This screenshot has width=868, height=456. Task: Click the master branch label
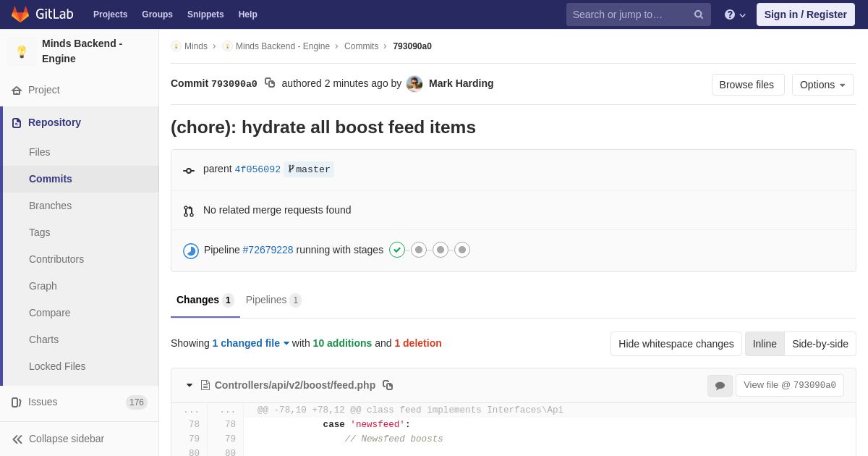(309, 169)
